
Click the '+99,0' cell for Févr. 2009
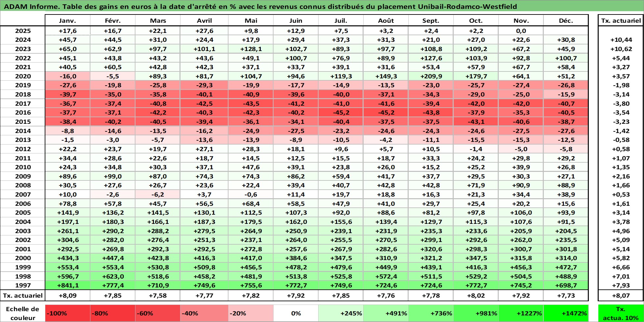113,176
